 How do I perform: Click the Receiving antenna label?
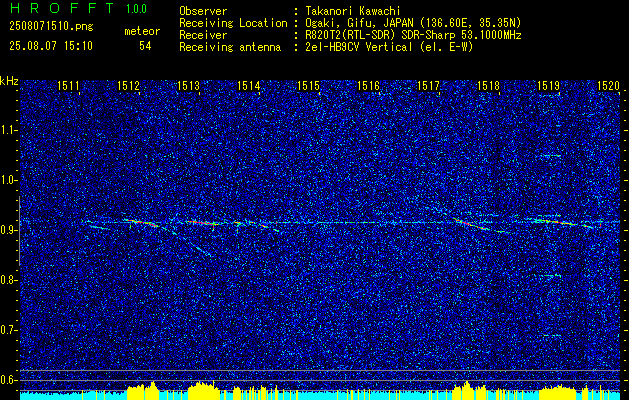pyautogui.click(x=230, y=47)
